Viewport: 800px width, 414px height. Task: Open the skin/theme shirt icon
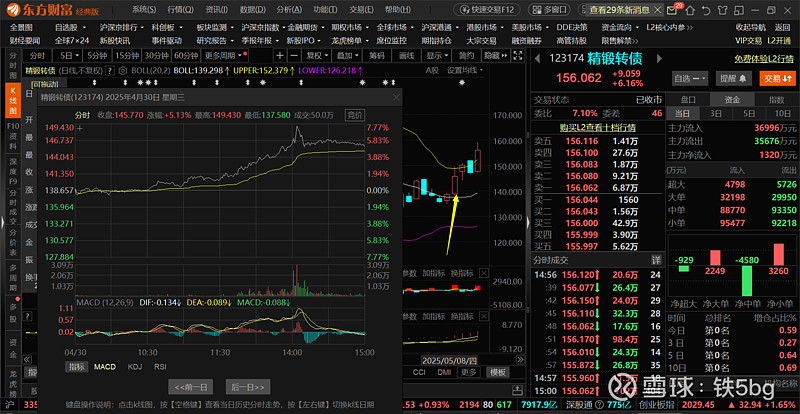coord(721,10)
